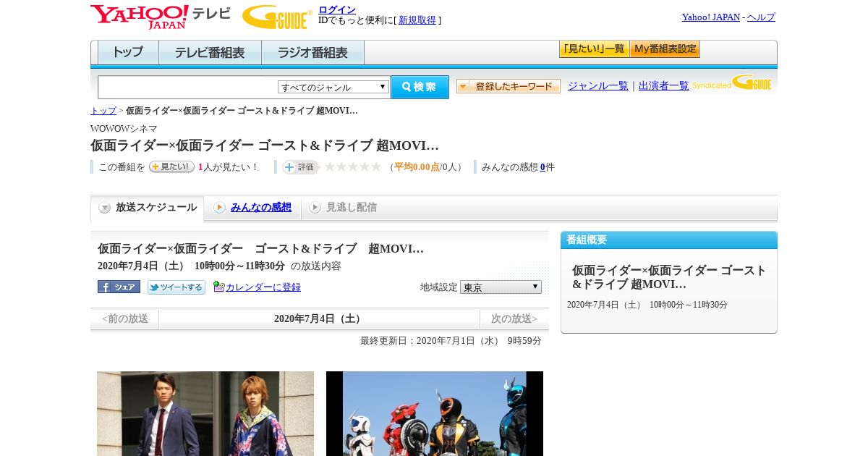Click the G-GUIDE logo in header

[277, 17]
